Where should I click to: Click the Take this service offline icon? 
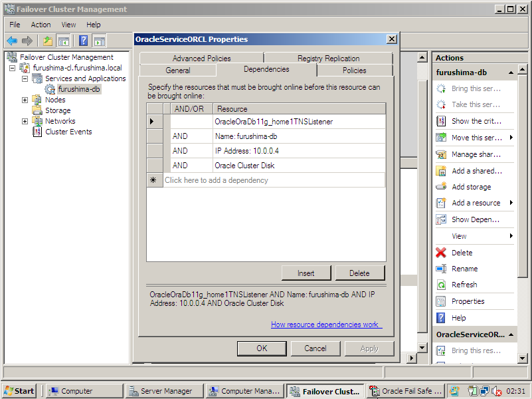pyautogui.click(x=441, y=104)
